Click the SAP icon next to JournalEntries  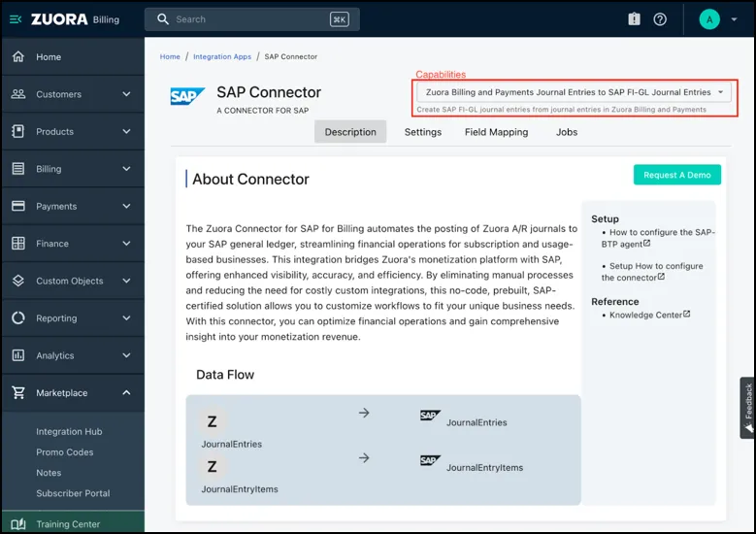(430, 416)
